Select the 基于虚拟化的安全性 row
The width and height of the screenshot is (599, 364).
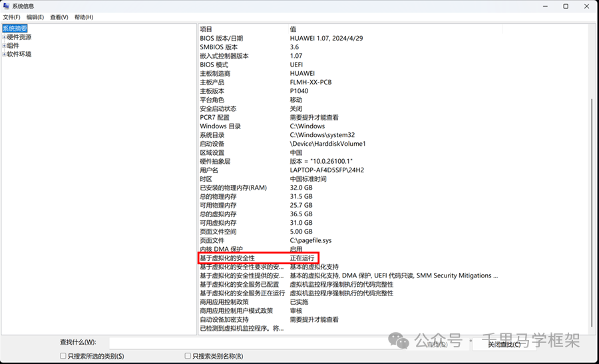(350, 258)
